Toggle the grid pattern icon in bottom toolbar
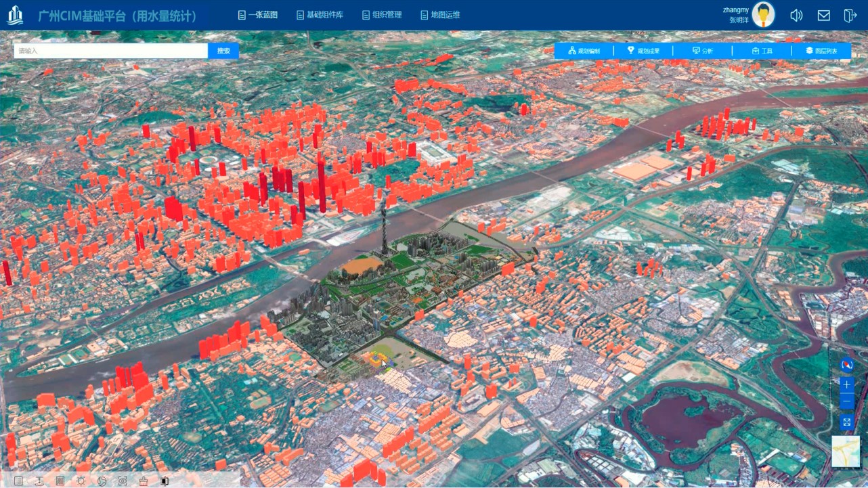Viewport: 868px width, 488px height. (60, 481)
